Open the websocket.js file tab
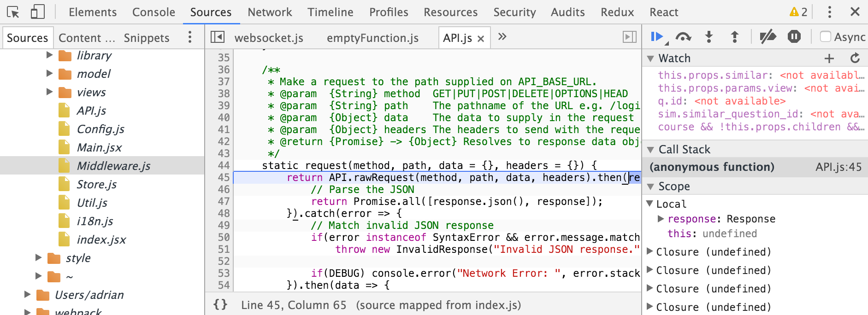Screen dimensions: 868x315 (x=268, y=38)
